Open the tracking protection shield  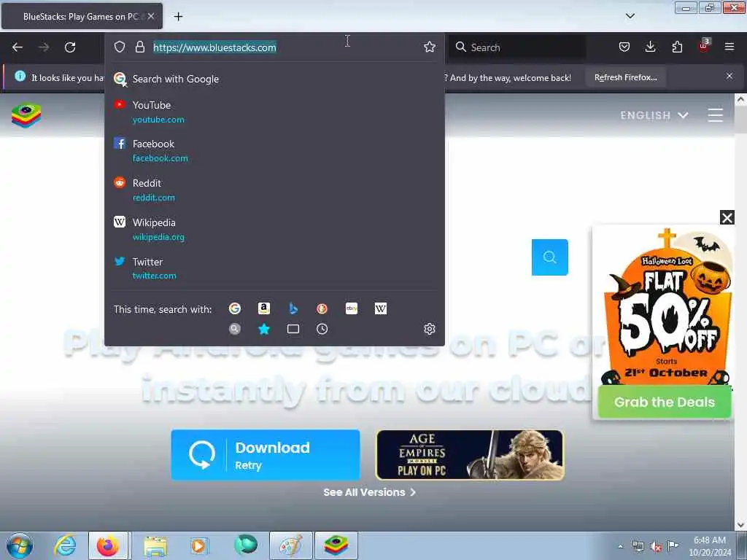point(120,47)
